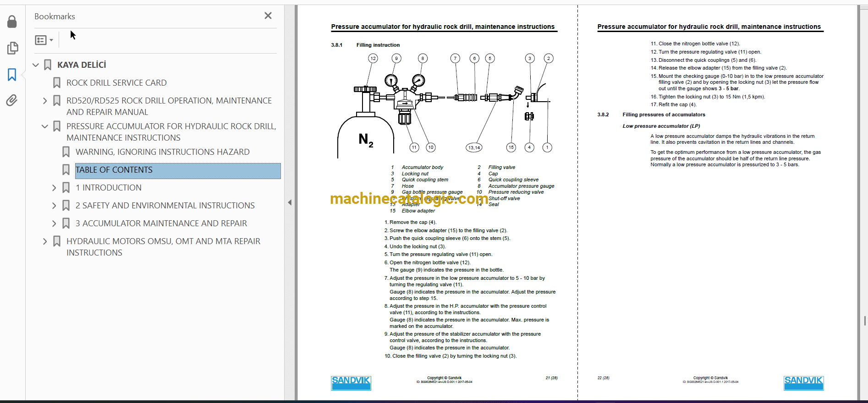The height and width of the screenshot is (403, 868).
Task: Open Pressure Accumulator maintenance instructions bookmark
Action: (x=171, y=132)
